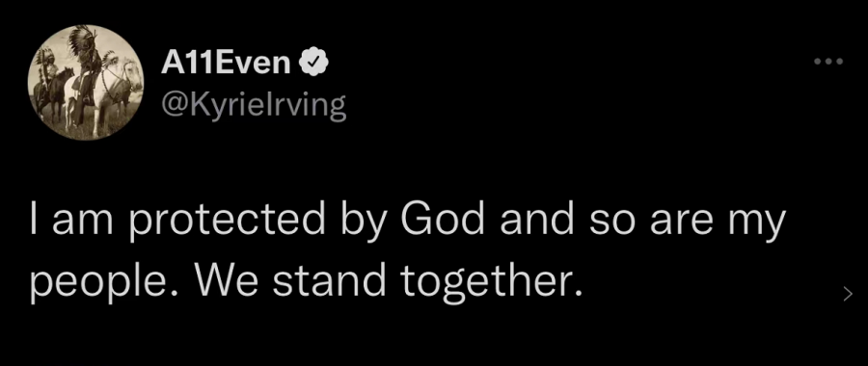The width and height of the screenshot is (868, 366).
Task: Click the verified checkmark badge
Action: point(313,65)
